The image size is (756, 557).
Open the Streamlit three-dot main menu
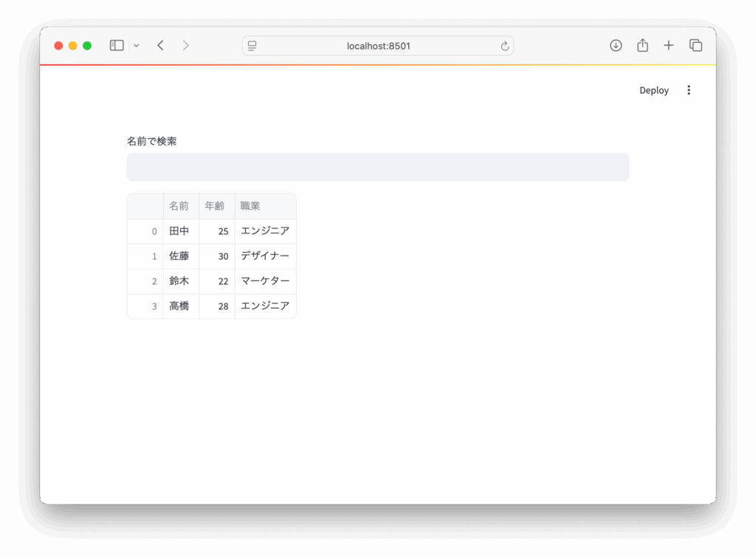click(x=689, y=90)
